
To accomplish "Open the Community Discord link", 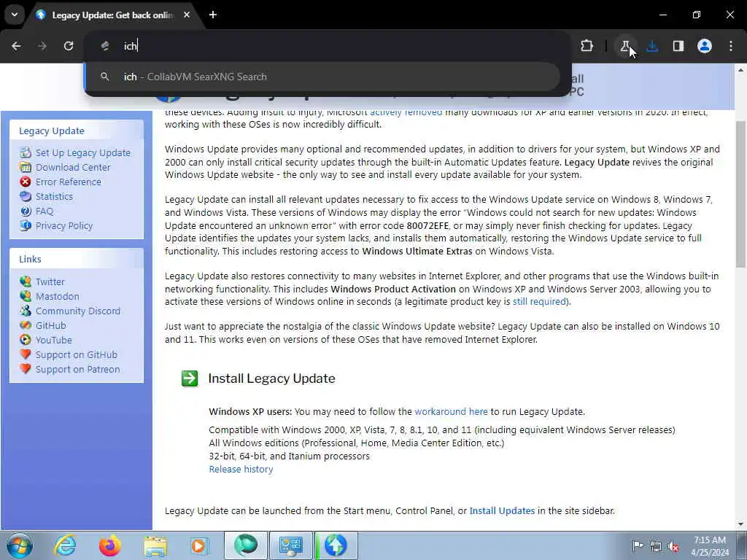I will point(78,311).
